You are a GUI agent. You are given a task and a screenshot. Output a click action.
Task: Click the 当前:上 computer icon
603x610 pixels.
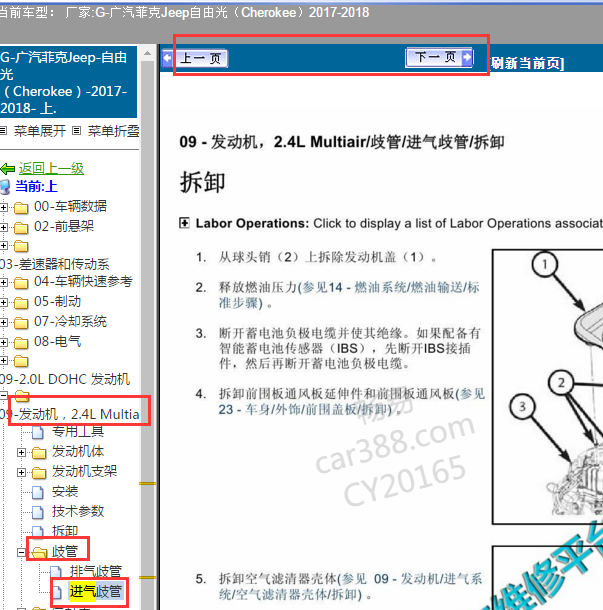[5, 187]
